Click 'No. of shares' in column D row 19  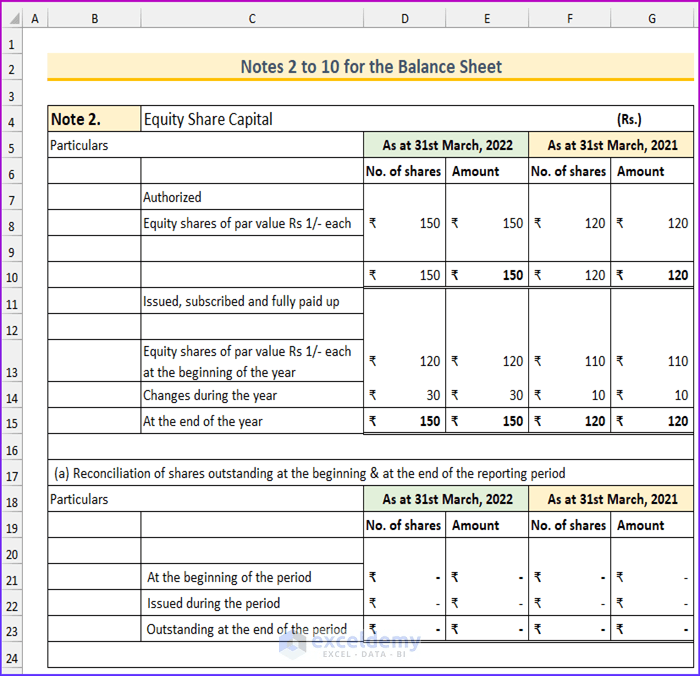404,525
